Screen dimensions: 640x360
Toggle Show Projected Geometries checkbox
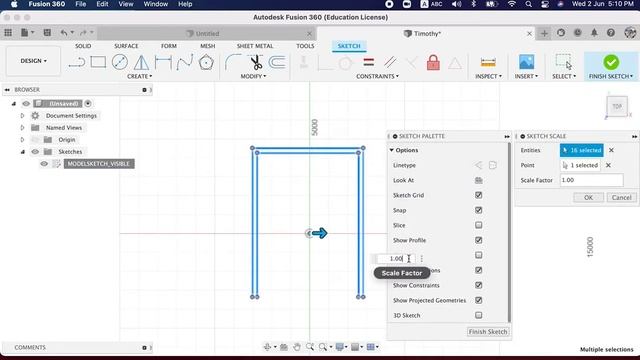[478, 300]
